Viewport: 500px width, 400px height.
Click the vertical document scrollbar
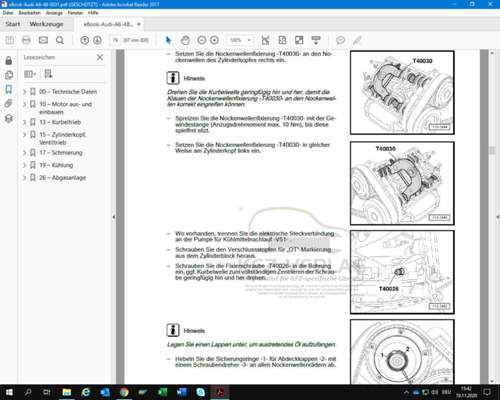pyautogui.click(x=492, y=150)
